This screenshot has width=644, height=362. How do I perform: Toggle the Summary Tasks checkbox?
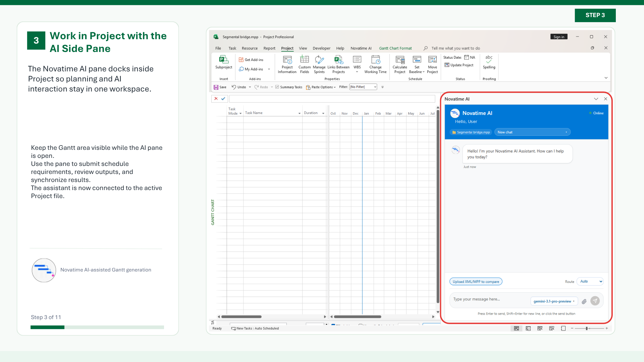pos(277,87)
